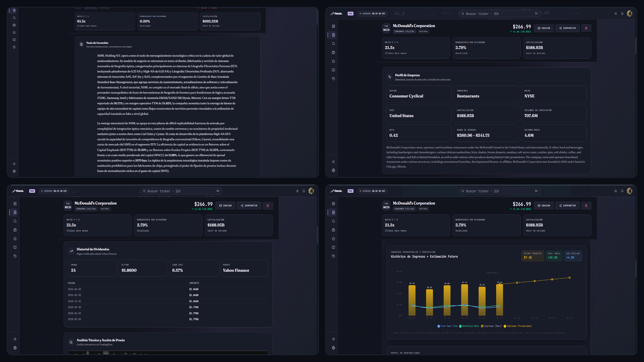Open book icon in company profile sidebar
Screen dimensions: 644x362
click(333, 70)
